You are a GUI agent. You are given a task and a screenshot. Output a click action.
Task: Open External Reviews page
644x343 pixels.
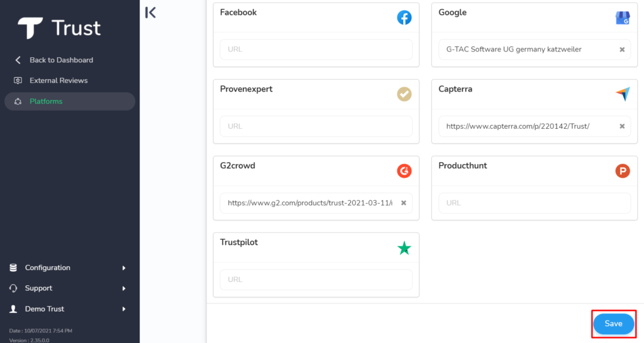[x=58, y=80]
